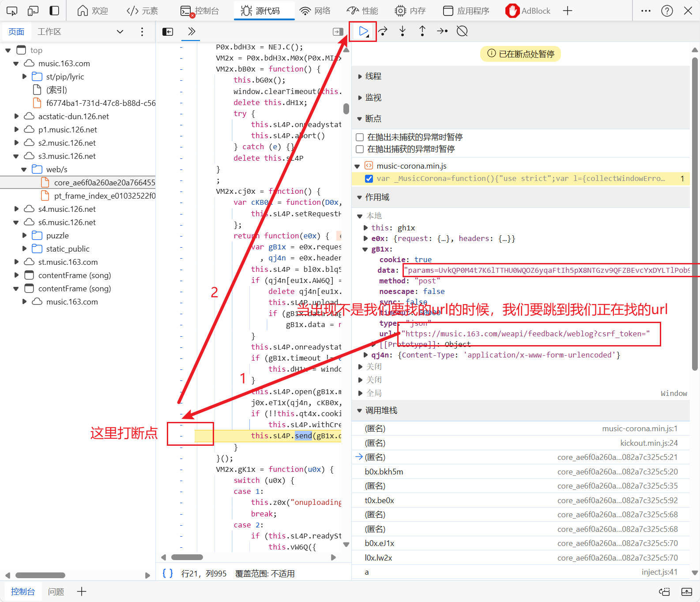Hide the navigator sidebar pane

(x=168, y=32)
